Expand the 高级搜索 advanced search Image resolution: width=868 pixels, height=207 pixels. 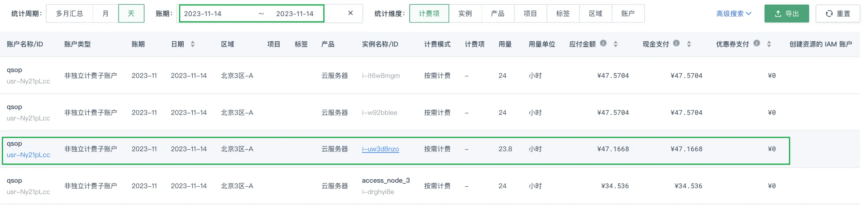point(734,14)
